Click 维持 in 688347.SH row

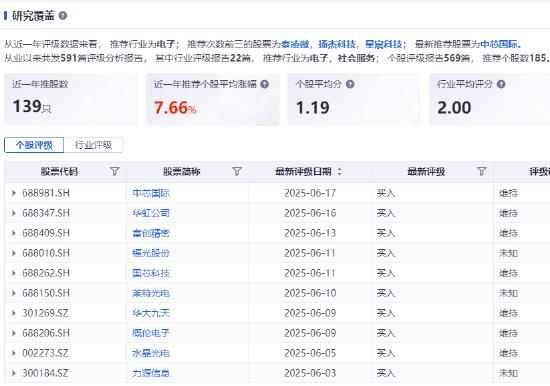coord(508,213)
